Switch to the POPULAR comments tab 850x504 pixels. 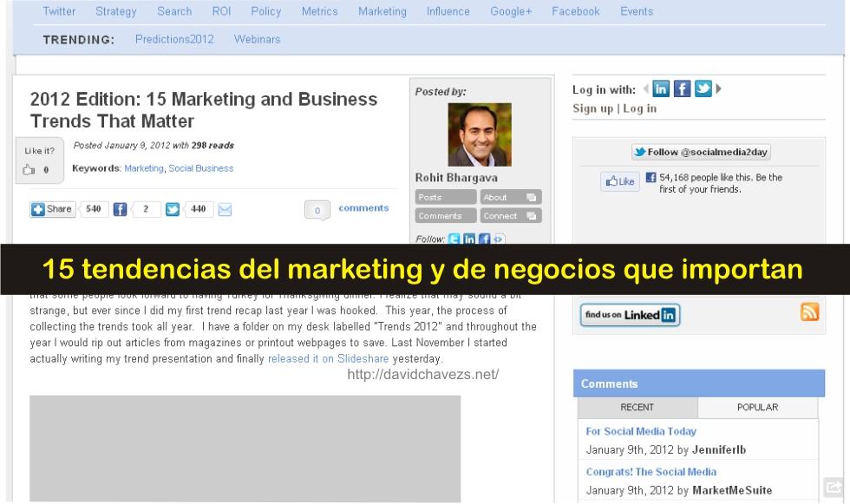757,407
